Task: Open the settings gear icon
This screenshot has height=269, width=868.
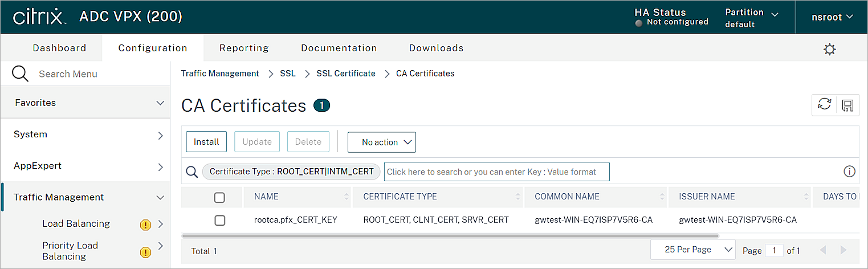Action: click(829, 49)
